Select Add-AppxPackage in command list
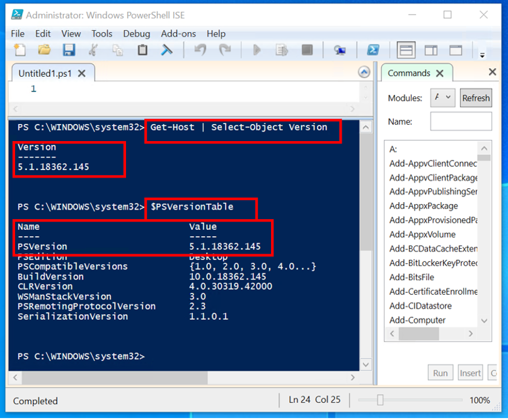 point(424,206)
